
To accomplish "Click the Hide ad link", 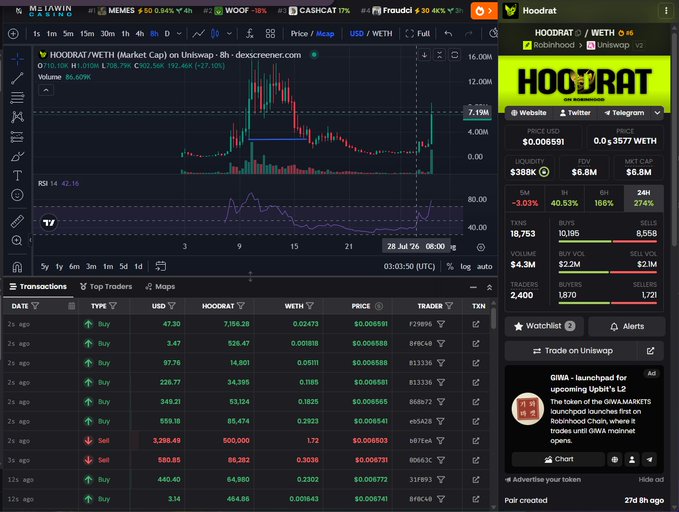I will pos(651,480).
